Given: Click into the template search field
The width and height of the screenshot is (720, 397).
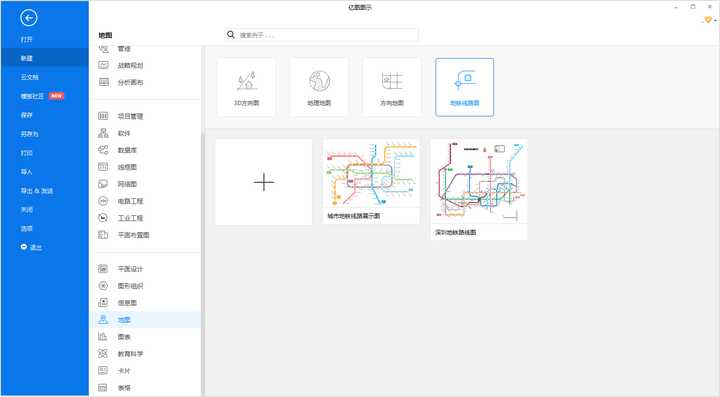Looking at the screenshot, I should tap(321, 35).
